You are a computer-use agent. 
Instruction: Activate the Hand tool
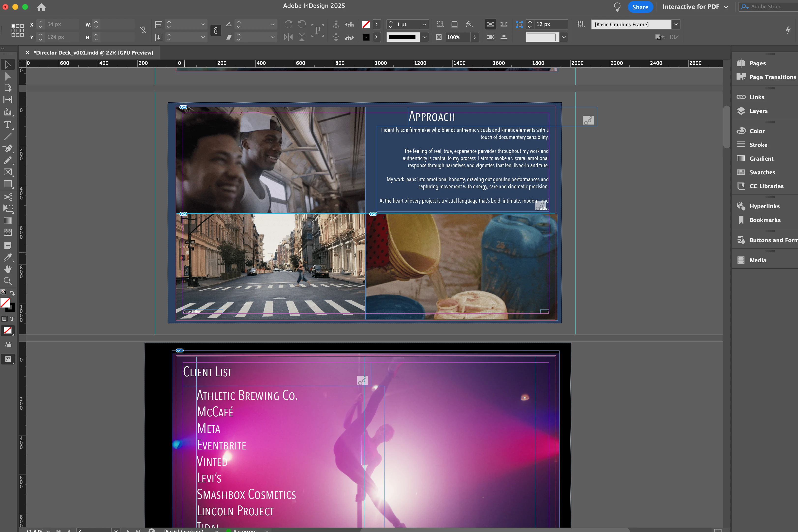point(8,269)
